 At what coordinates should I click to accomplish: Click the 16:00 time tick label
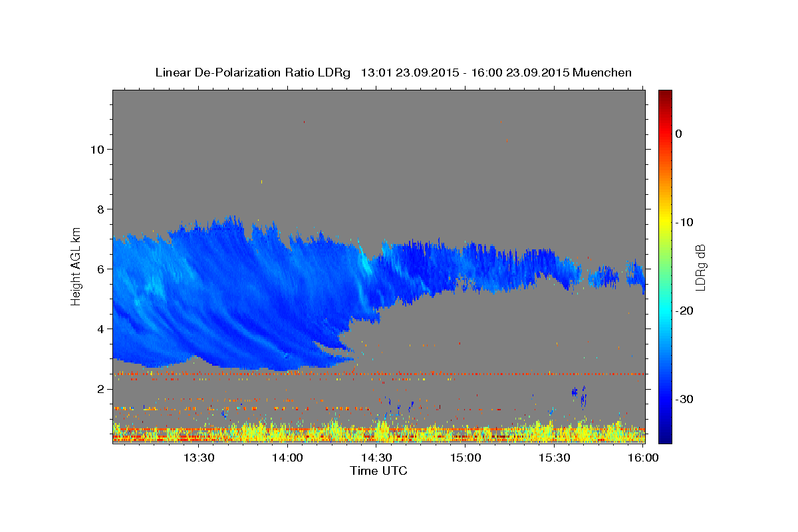click(643, 458)
